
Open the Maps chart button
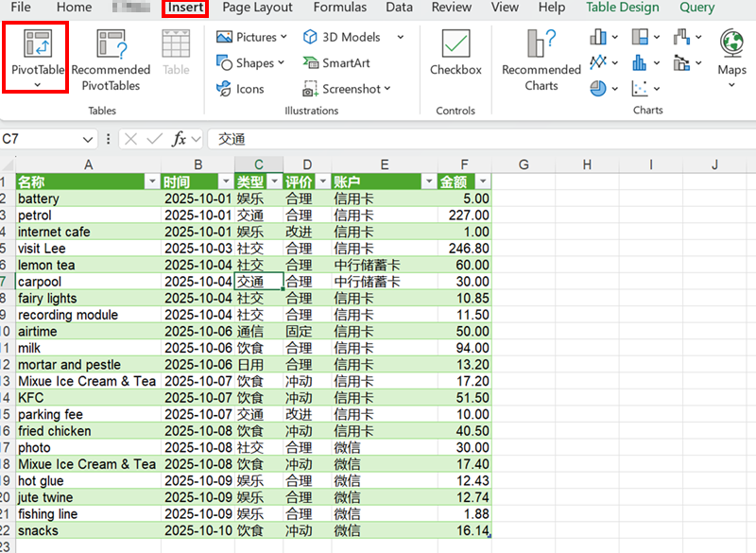[731, 52]
